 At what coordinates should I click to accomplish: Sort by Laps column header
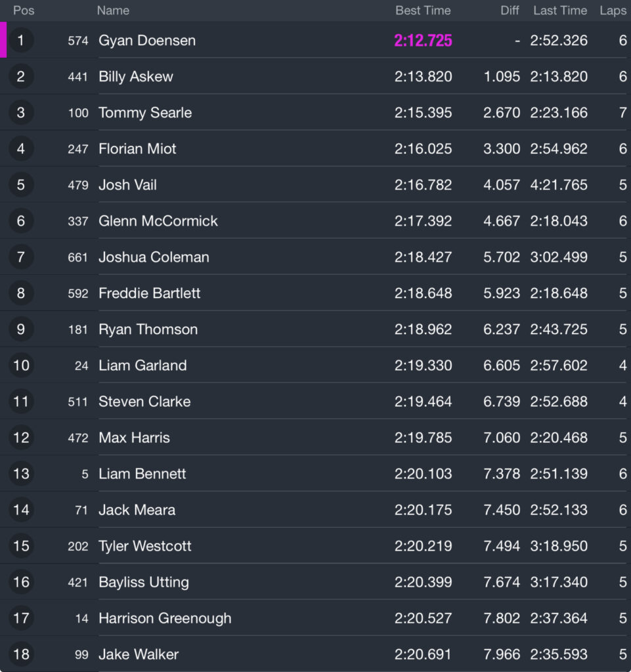click(613, 10)
